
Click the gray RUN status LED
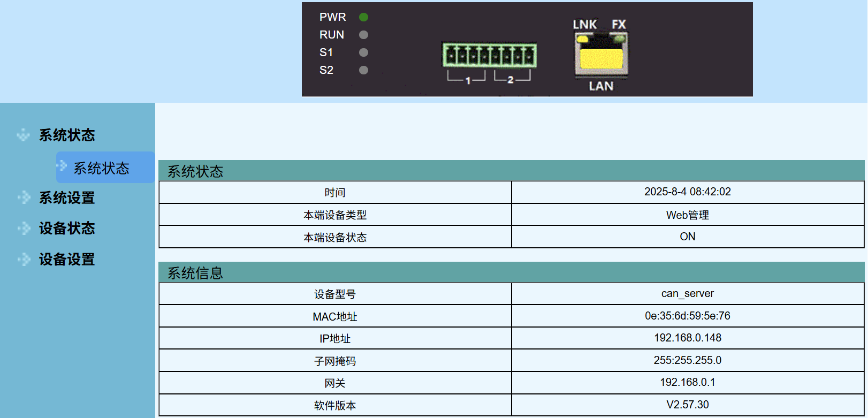point(363,35)
